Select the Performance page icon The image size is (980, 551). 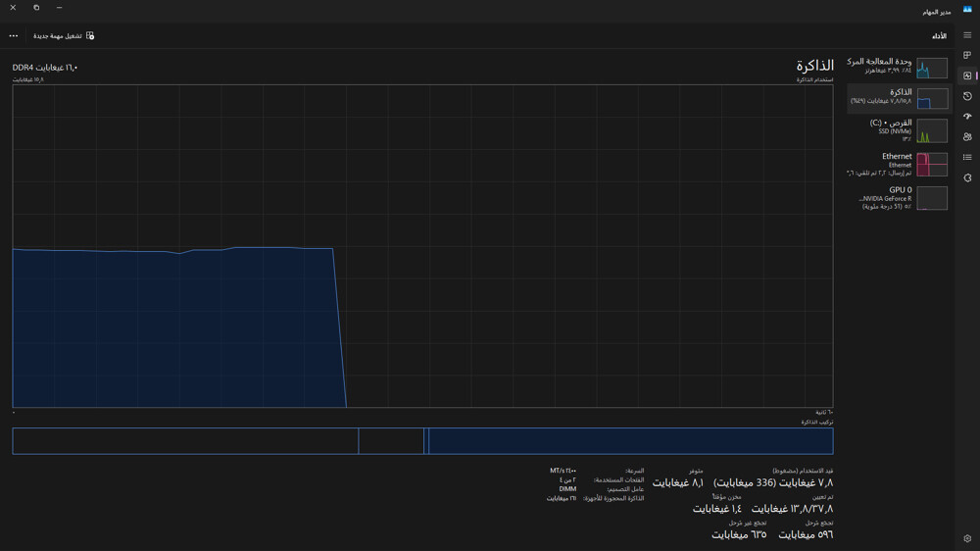[x=967, y=75]
